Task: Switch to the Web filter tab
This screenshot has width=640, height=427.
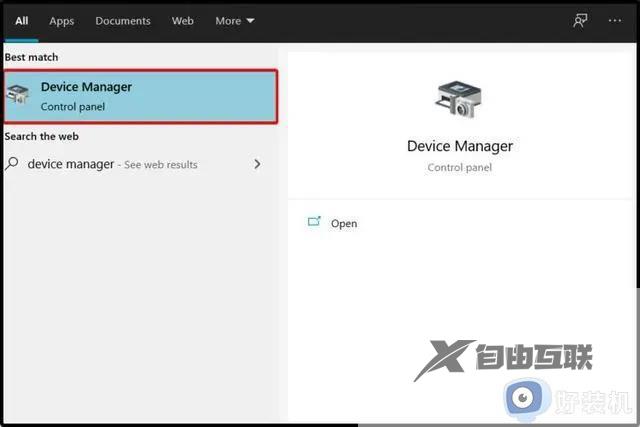Action: coord(182,21)
